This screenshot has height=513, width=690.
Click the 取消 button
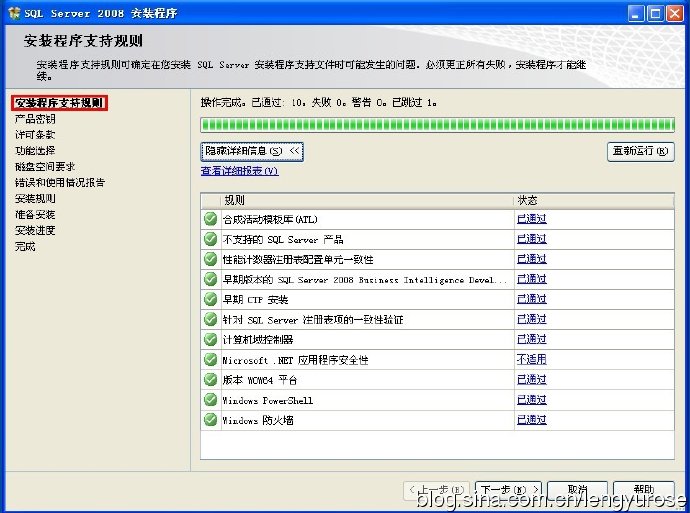point(577,490)
